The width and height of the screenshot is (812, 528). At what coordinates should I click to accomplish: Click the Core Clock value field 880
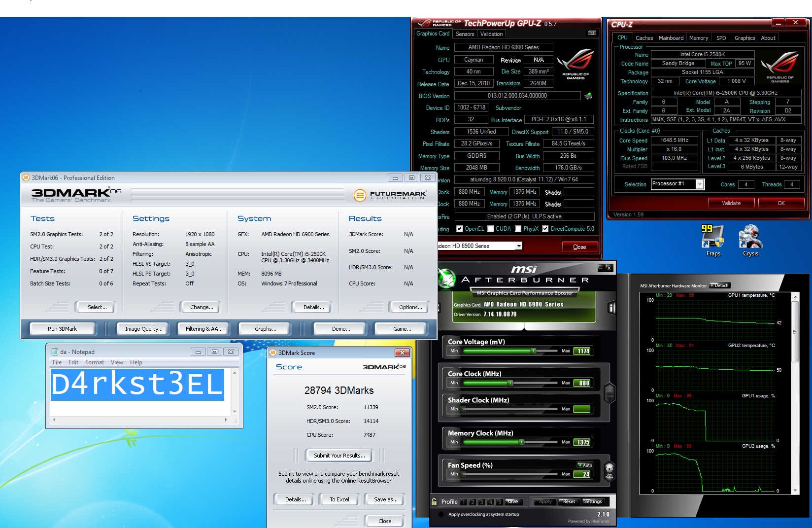(x=583, y=383)
